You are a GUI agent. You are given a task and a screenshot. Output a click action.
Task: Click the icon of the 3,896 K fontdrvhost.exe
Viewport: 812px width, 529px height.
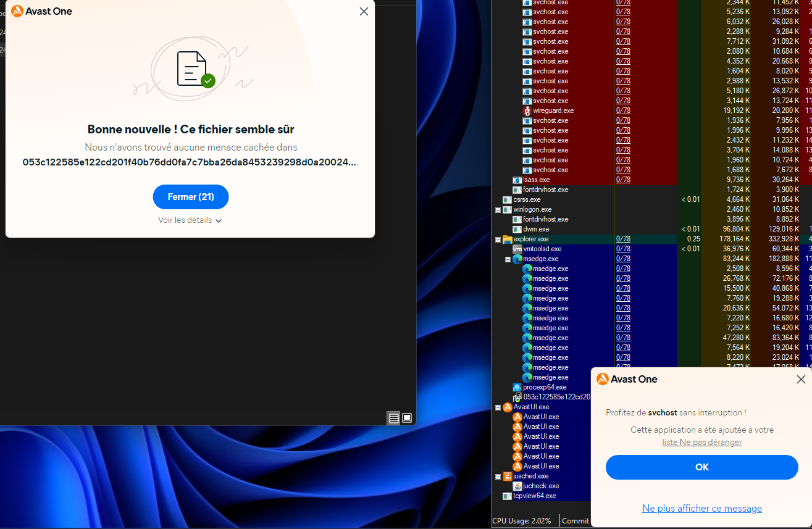(517, 219)
